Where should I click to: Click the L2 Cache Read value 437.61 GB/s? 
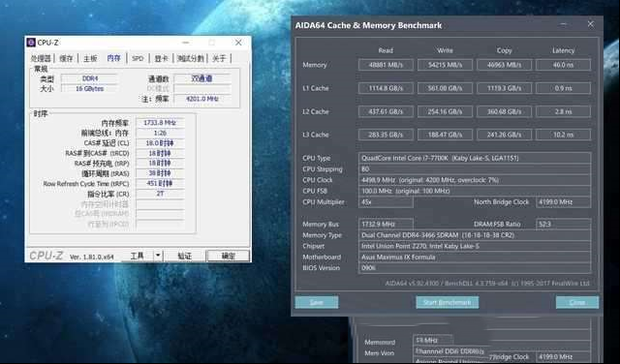(x=386, y=111)
